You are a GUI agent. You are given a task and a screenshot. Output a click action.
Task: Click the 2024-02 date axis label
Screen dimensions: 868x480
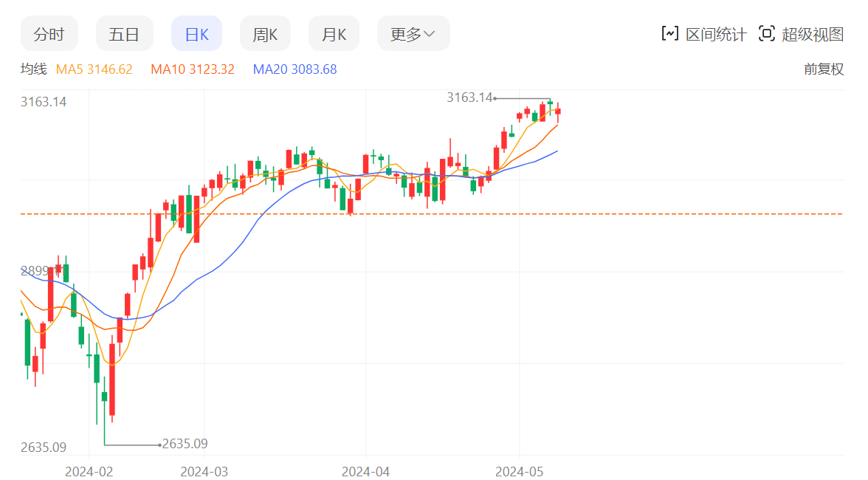[89, 471]
